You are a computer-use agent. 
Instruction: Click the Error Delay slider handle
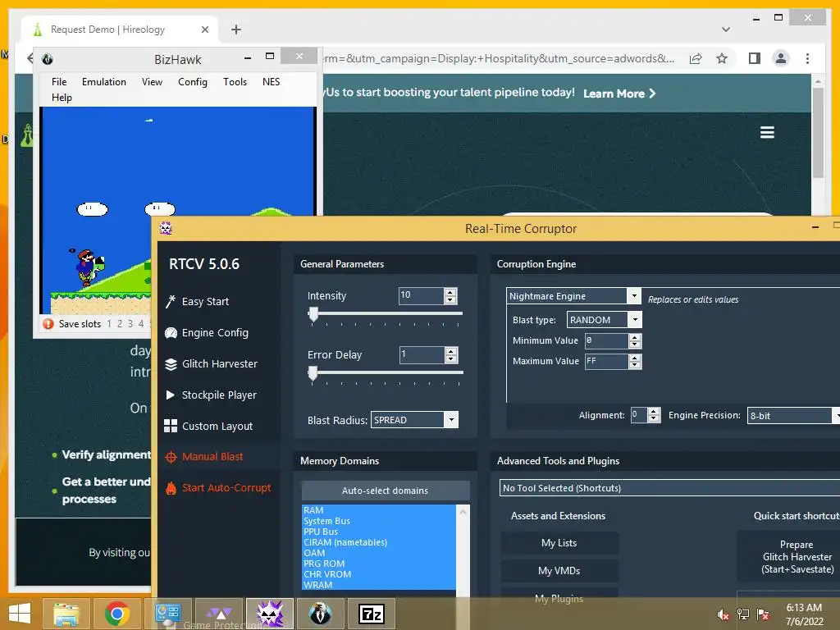pos(313,374)
